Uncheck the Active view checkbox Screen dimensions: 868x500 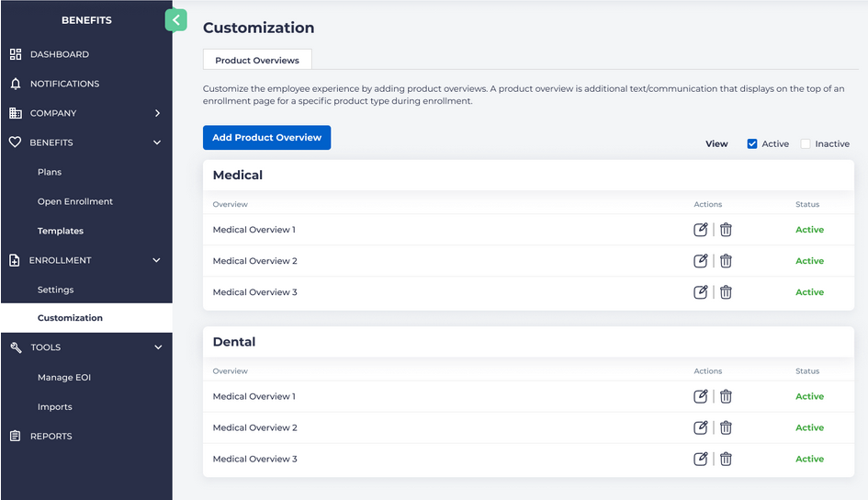tap(752, 144)
